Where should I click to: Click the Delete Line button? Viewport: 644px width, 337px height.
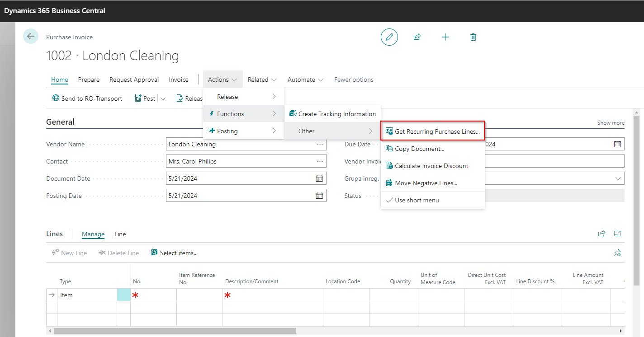coord(118,253)
